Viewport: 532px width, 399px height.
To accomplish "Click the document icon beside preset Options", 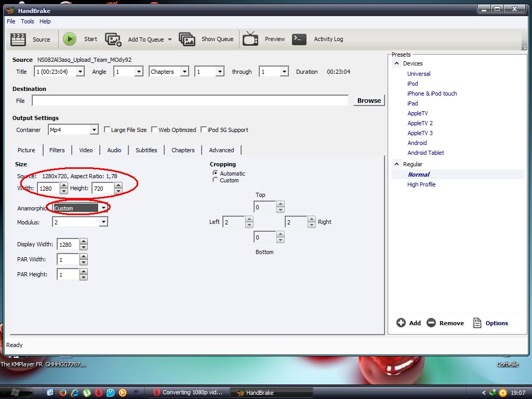I will (477, 323).
